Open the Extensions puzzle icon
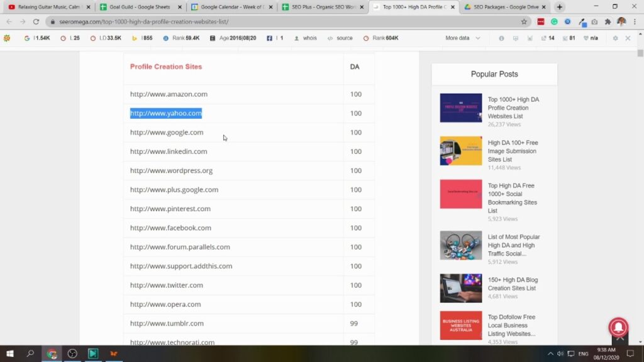 pos(608,22)
